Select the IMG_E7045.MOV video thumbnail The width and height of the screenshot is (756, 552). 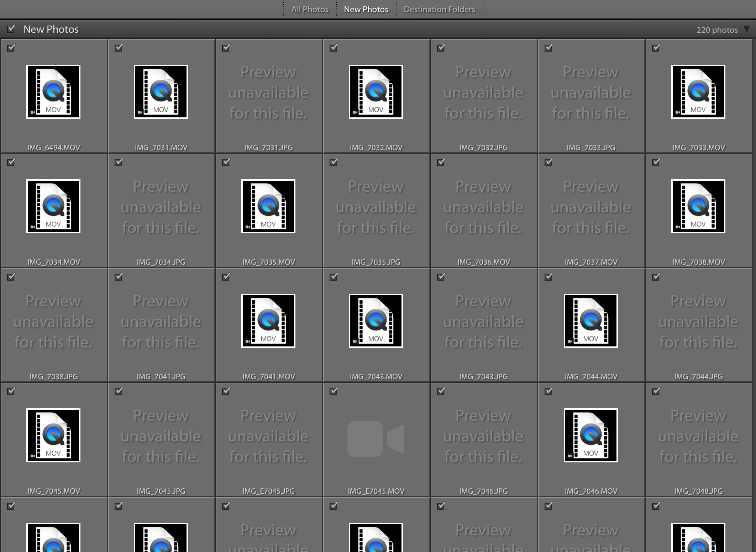coord(376,439)
